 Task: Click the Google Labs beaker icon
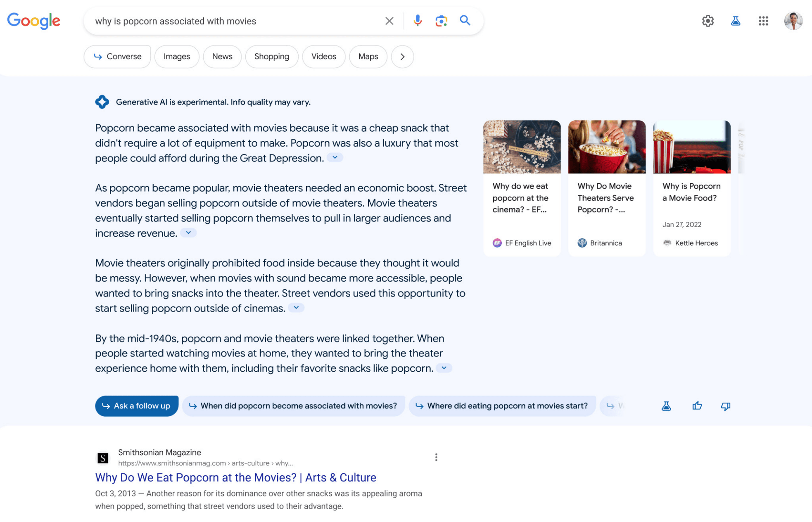[x=736, y=21]
